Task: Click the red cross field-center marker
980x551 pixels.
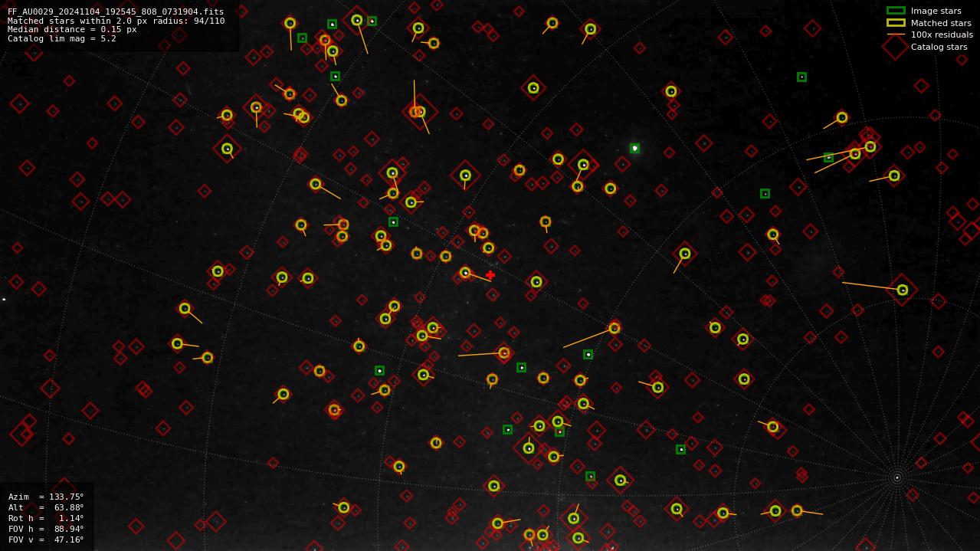Action: click(490, 275)
